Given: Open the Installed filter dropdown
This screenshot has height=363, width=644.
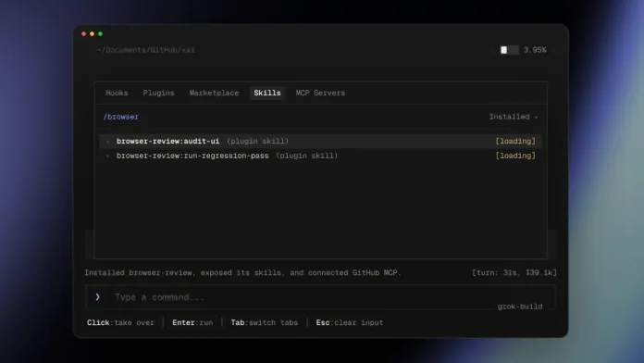Looking at the screenshot, I should tap(514, 117).
